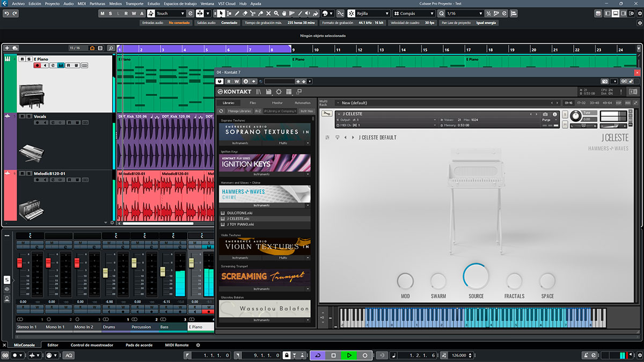This screenshot has width=644, height=362.
Task: Click the camera snapshot icon in J CELESTE header
Action: [x=545, y=114]
